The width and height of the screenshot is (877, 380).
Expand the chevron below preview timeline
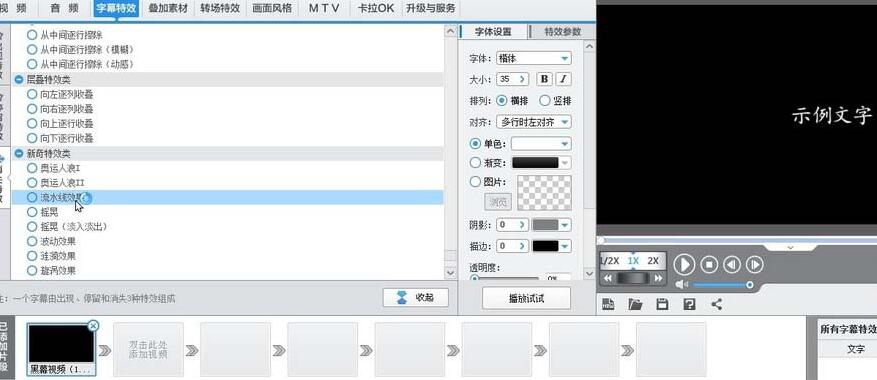(x=790, y=247)
